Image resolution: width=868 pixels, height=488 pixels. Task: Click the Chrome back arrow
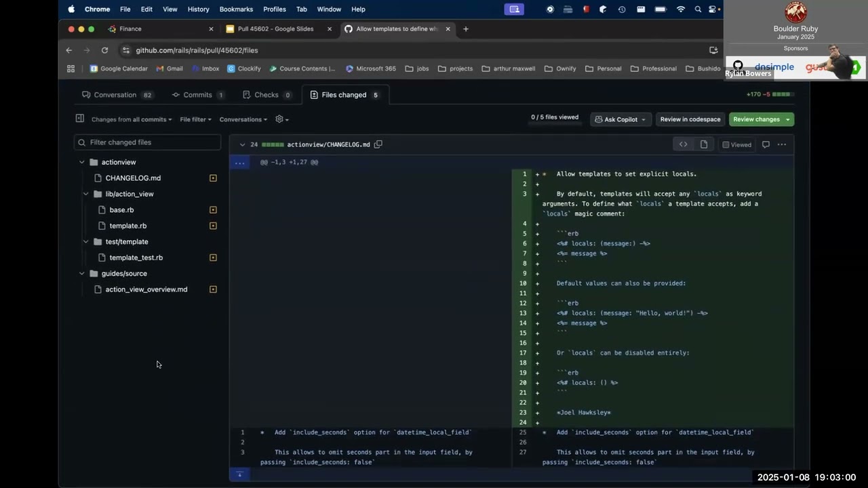pos(68,50)
